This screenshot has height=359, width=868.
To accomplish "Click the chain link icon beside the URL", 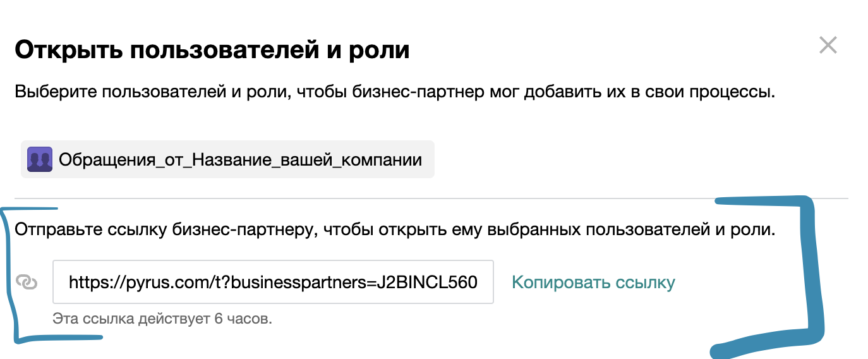I will tap(27, 282).
